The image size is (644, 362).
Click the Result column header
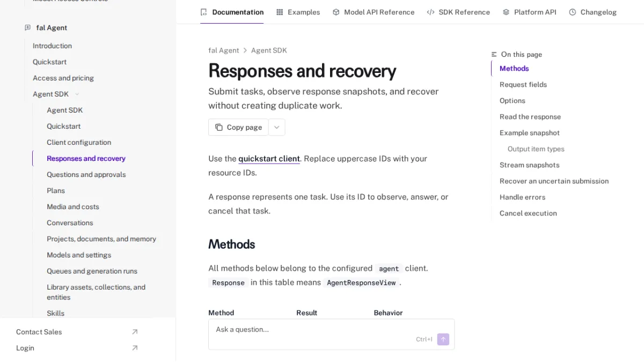306,313
